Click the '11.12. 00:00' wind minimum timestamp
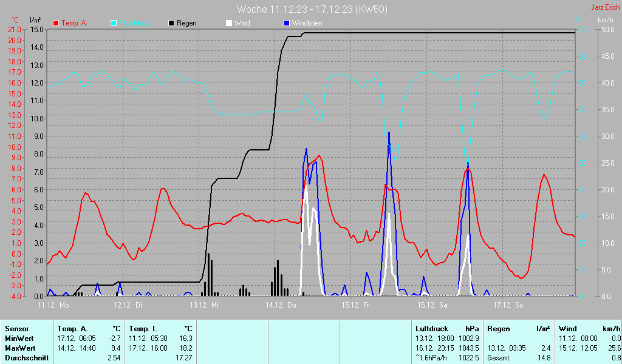Image resolution: width=622 pixels, height=364 pixels. point(578,339)
